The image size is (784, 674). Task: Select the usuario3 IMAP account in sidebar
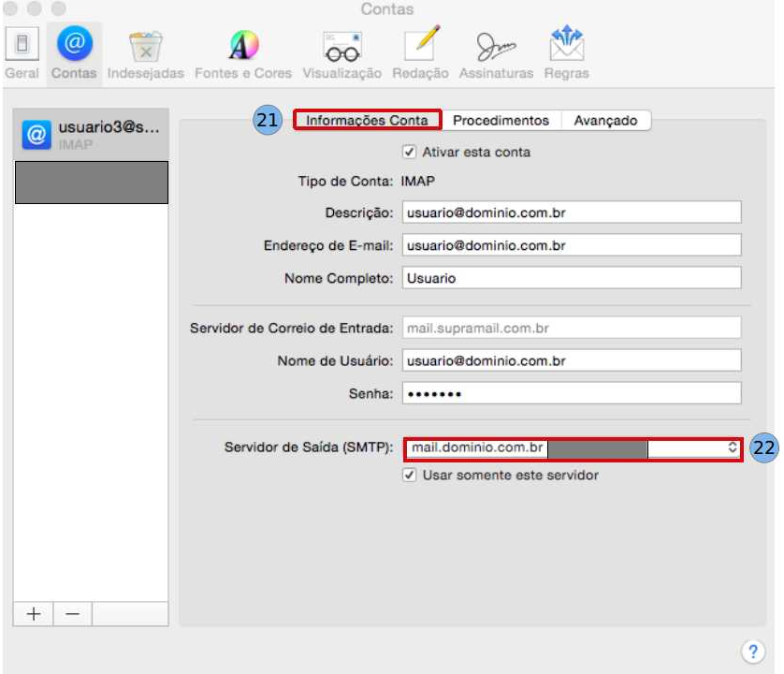[91, 135]
